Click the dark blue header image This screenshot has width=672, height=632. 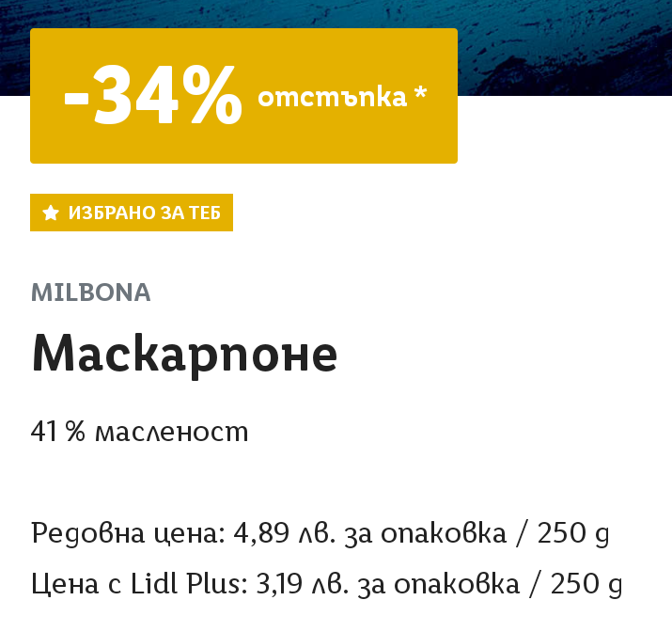(564, 47)
